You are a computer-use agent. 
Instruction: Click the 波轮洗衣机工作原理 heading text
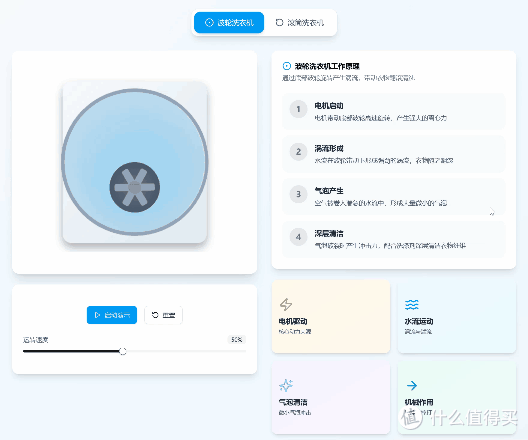[x=327, y=66]
